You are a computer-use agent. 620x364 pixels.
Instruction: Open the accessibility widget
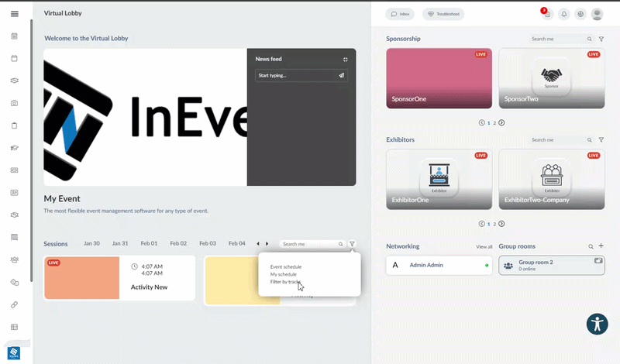pos(597,324)
